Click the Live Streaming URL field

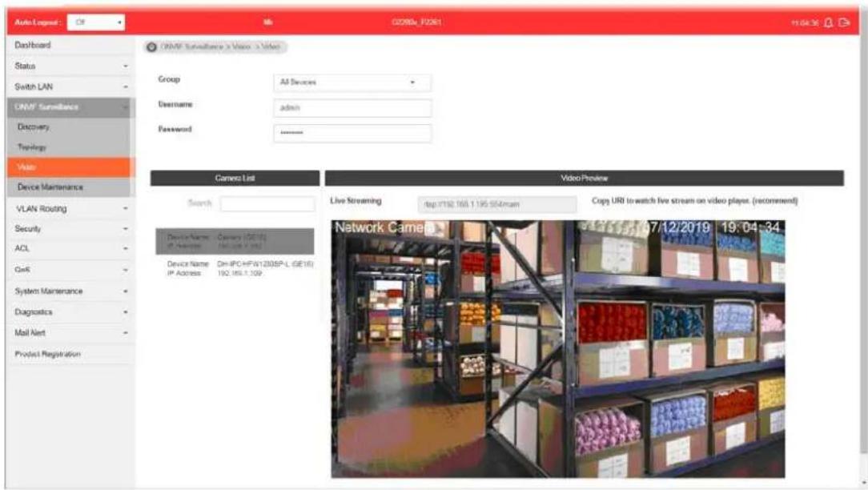tap(496, 204)
